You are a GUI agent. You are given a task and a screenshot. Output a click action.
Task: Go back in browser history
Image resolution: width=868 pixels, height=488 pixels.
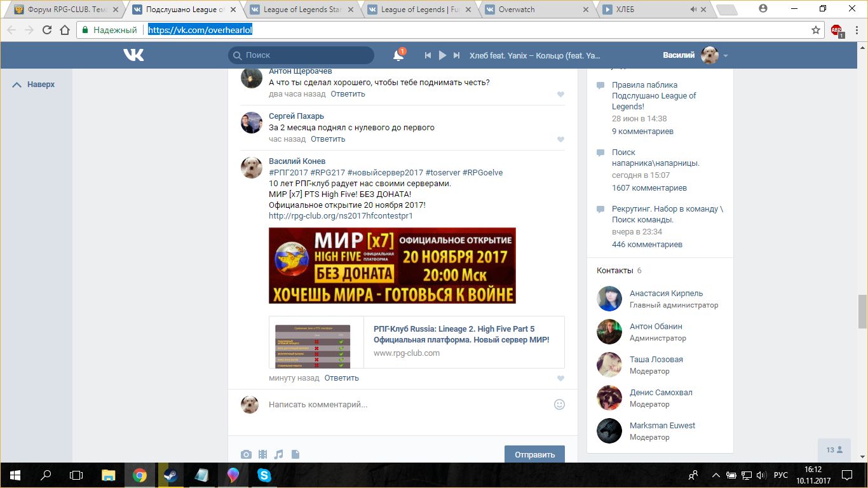pyautogui.click(x=11, y=30)
